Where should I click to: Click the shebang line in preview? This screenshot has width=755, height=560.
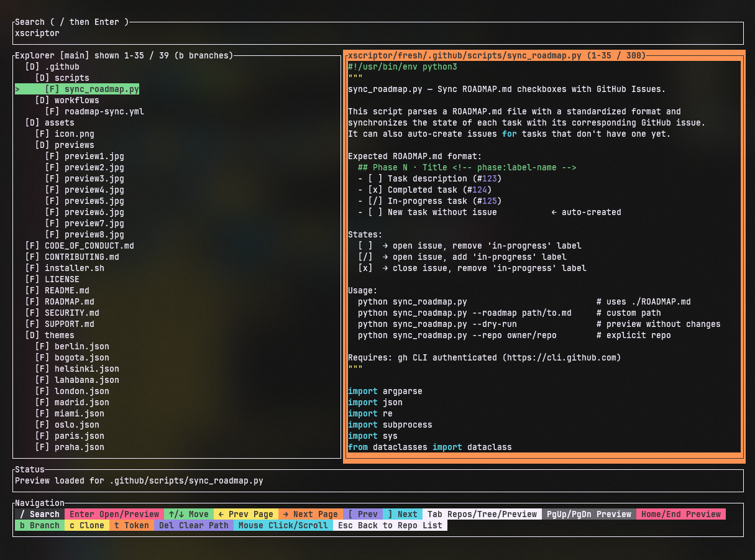[x=403, y=67]
